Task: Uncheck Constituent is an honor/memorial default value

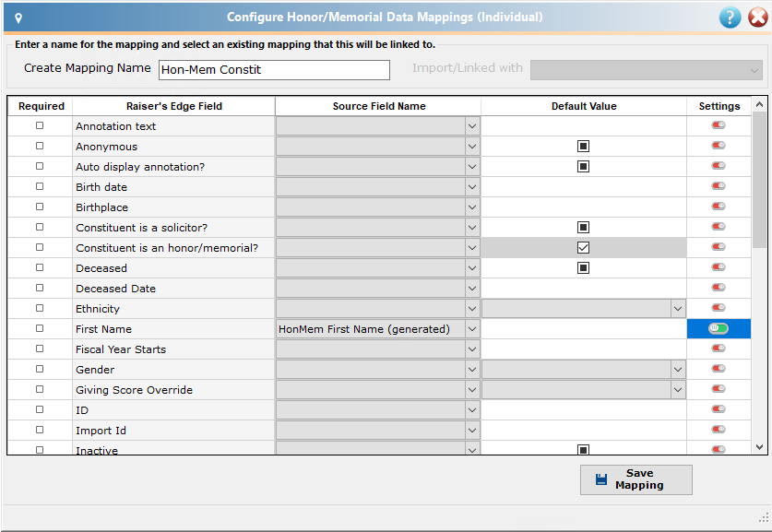Action: pyautogui.click(x=584, y=247)
